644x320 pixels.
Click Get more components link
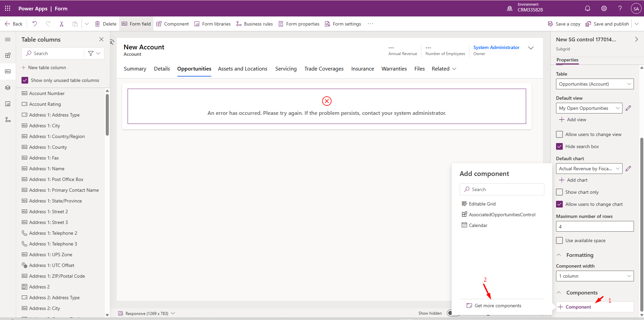[x=498, y=306]
